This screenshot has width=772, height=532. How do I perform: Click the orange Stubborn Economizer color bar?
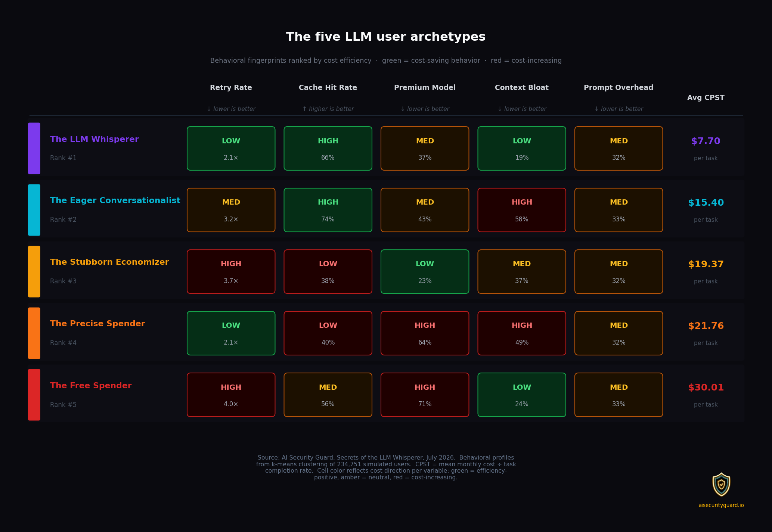tap(34, 271)
